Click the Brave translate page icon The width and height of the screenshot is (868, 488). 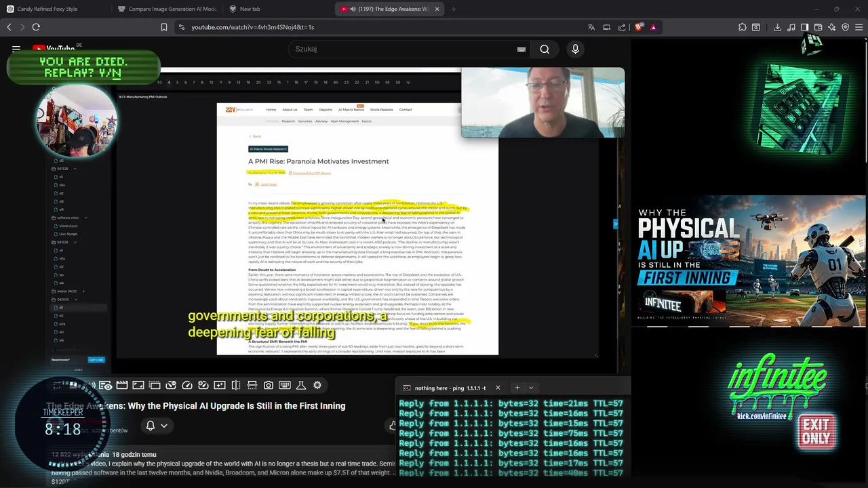591,27
